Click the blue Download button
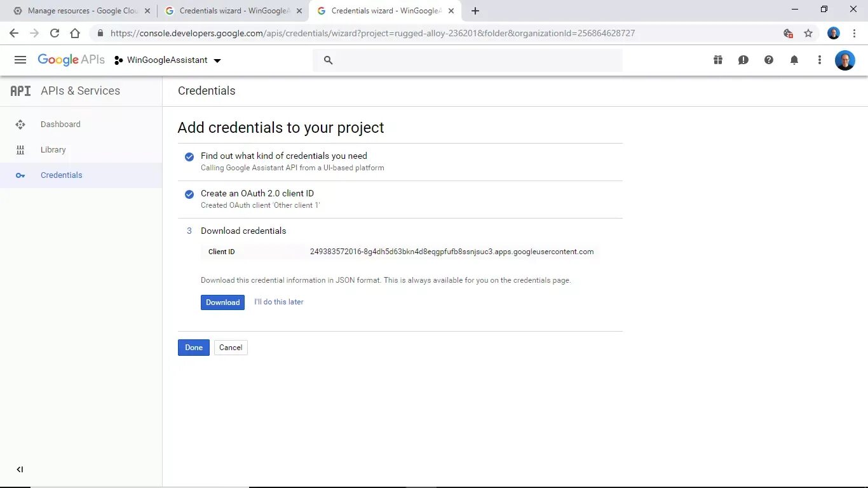The image size is (868, 488). [x=222, y=302]
